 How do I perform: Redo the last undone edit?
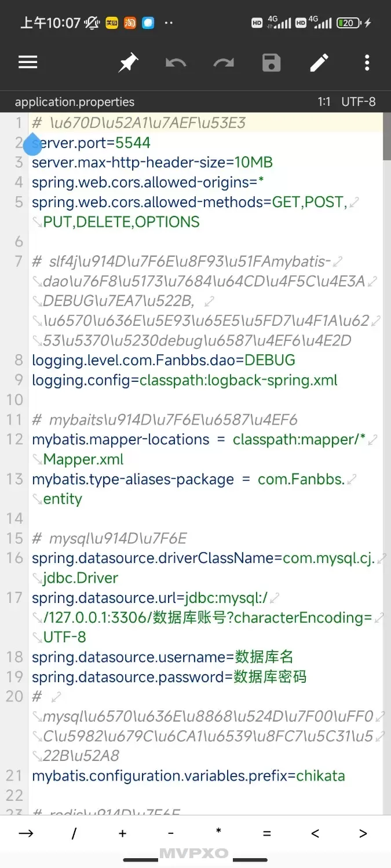point(224,62)
